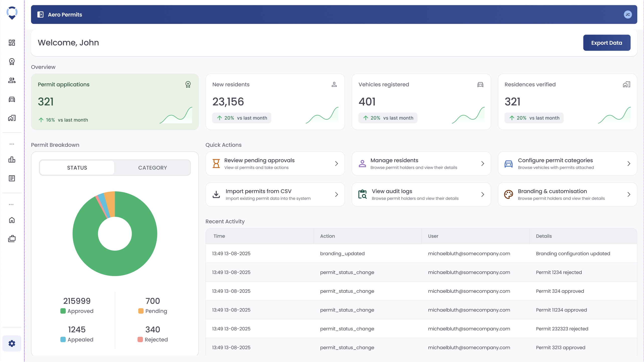
Task: Click the Export Data button
Action: click(606, 43)
